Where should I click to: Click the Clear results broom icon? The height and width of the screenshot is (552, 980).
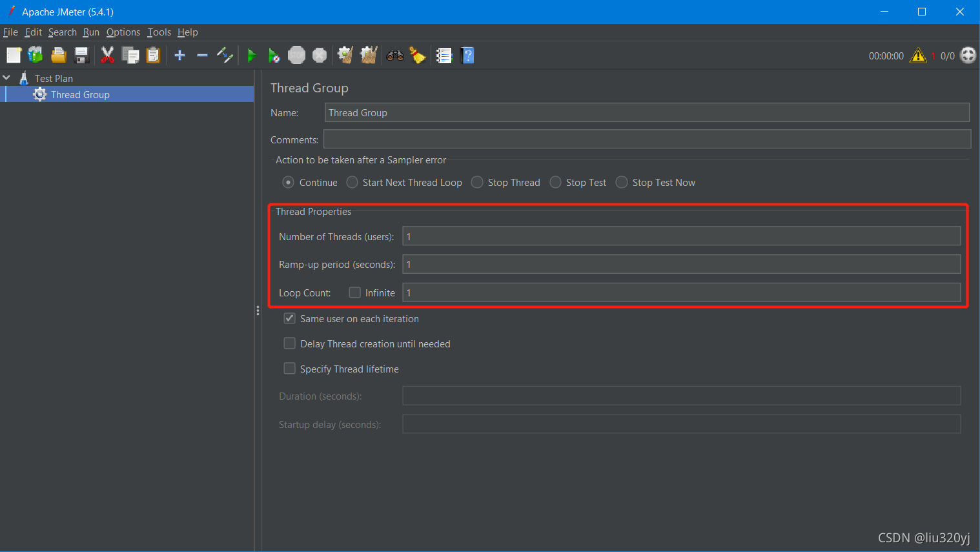pyautogui.click(x=345, y=56)
